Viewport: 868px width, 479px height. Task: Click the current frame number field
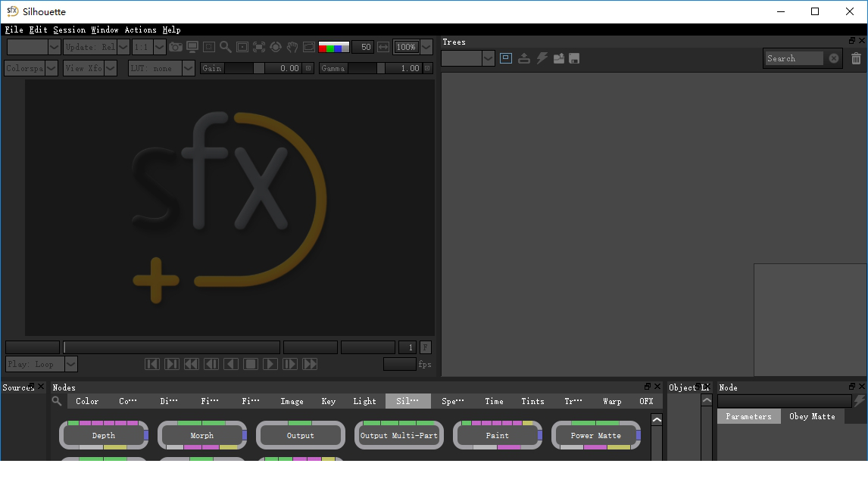point(407,347)
